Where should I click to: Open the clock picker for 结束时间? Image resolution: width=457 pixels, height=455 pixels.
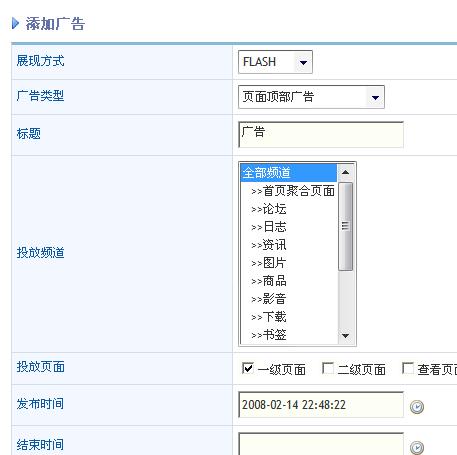[x=417, y=448]
